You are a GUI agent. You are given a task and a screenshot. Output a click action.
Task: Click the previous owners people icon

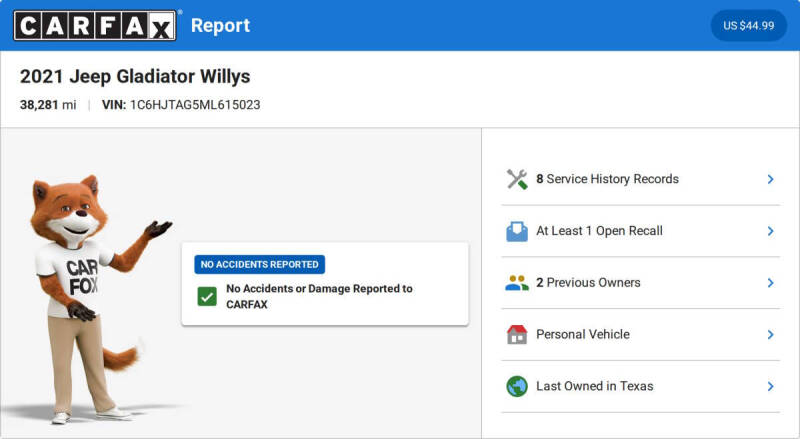[517, 283]
